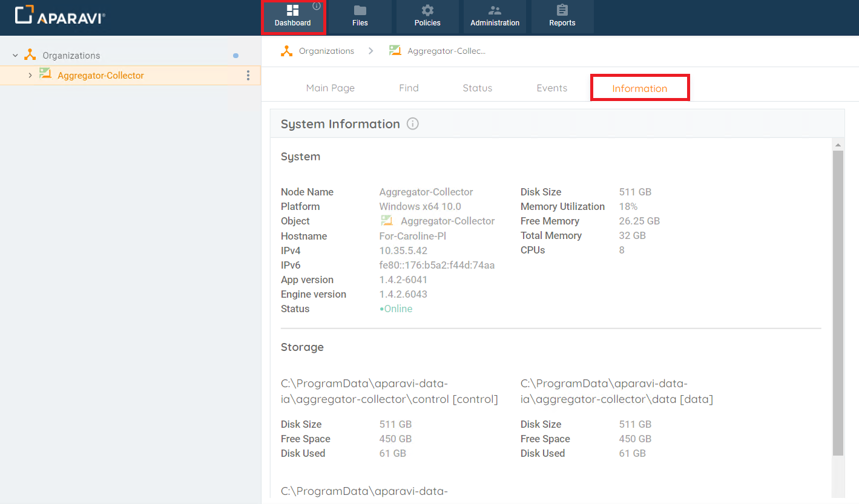Viewport: 859px width, 504px height.
Task: Collapse the Organizations tree chevron
Action: 14,54
